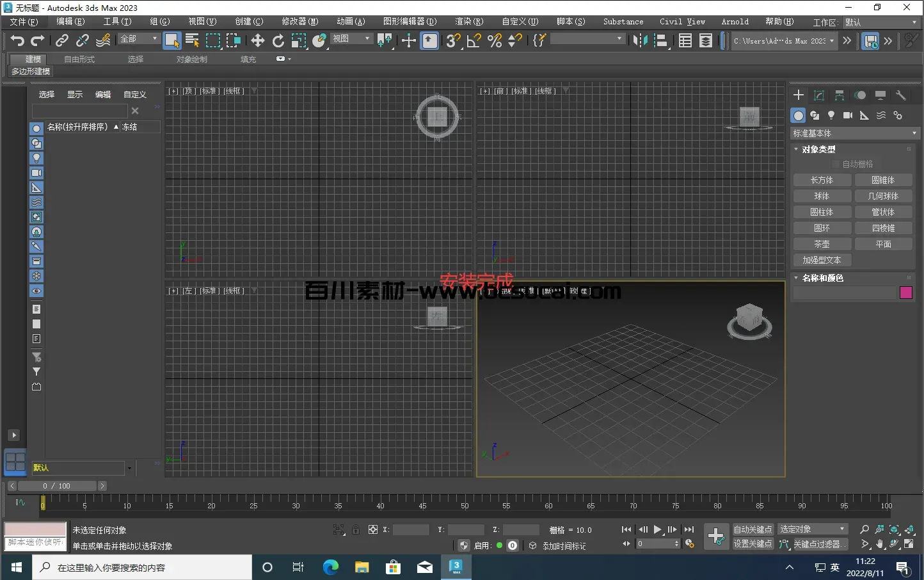Open the Arnold menu
Image resolution: width=924 pixels, height=580 pixels.
(x=735, y=22)
